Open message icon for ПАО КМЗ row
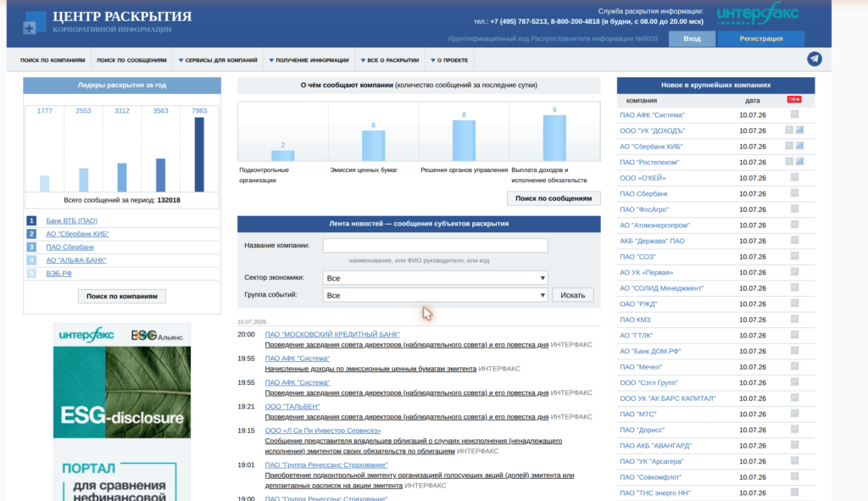 (x=794, y=319)
